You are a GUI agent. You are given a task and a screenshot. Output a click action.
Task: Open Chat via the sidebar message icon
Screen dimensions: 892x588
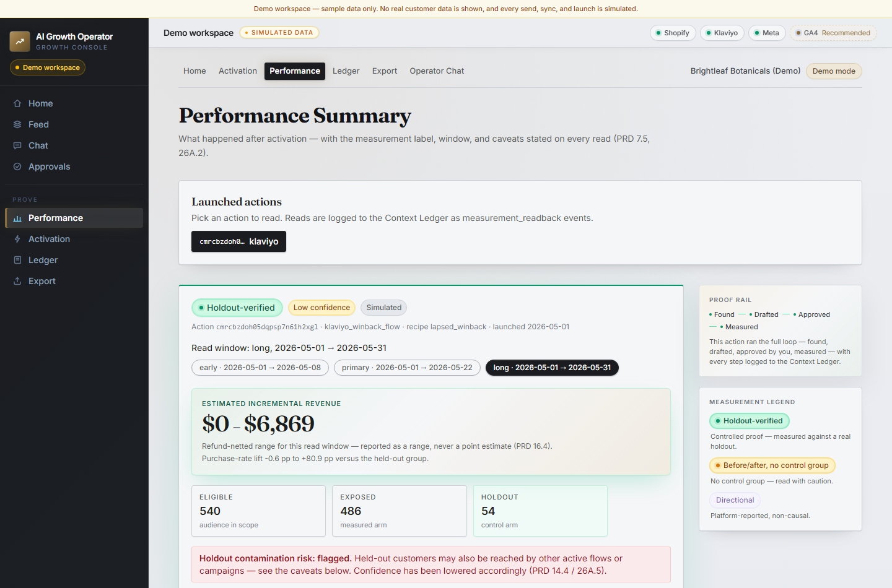17,145
